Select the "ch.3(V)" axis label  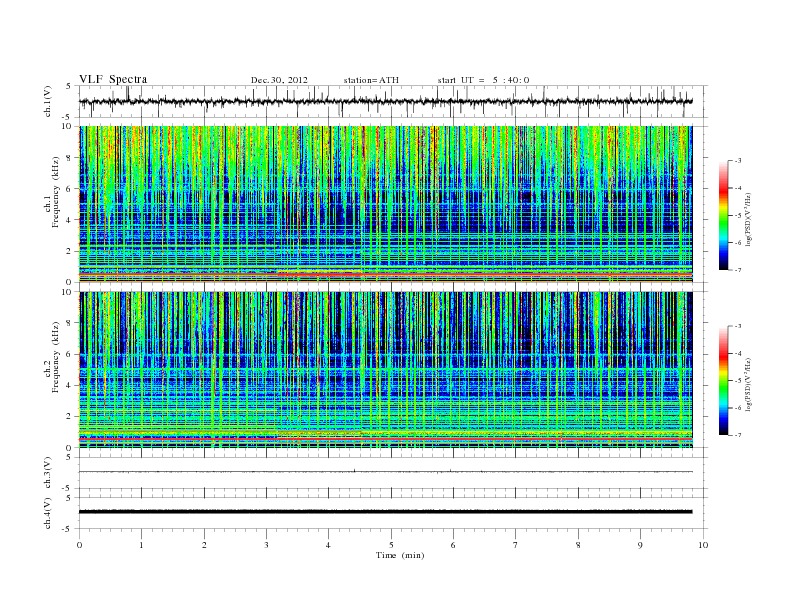click(48, 473)
